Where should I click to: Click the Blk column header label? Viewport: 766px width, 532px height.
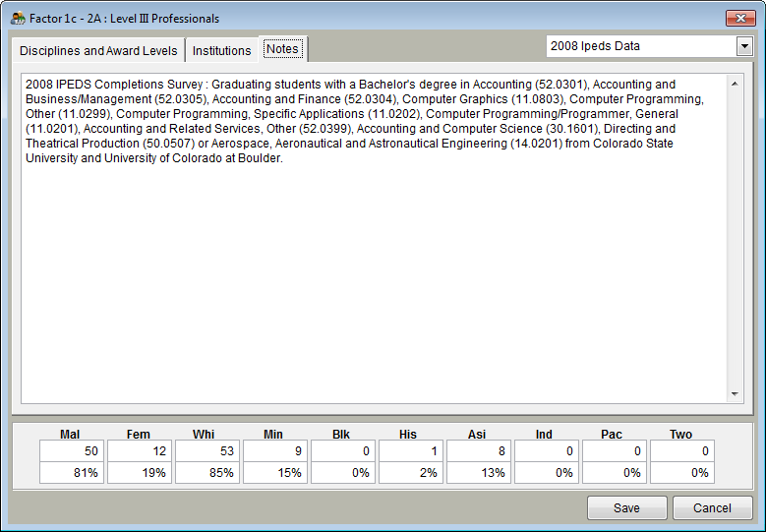pyautogui.click(x=341, y=435)
